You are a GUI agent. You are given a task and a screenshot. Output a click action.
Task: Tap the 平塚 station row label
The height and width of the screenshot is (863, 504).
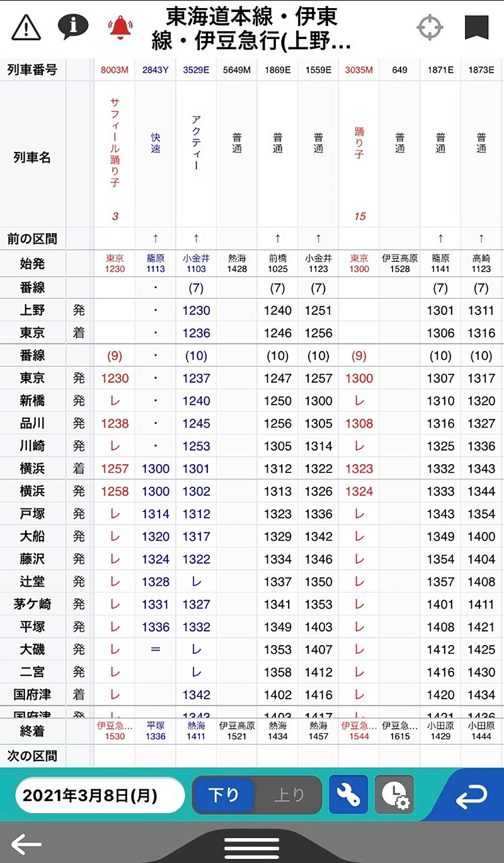(32, 627)
